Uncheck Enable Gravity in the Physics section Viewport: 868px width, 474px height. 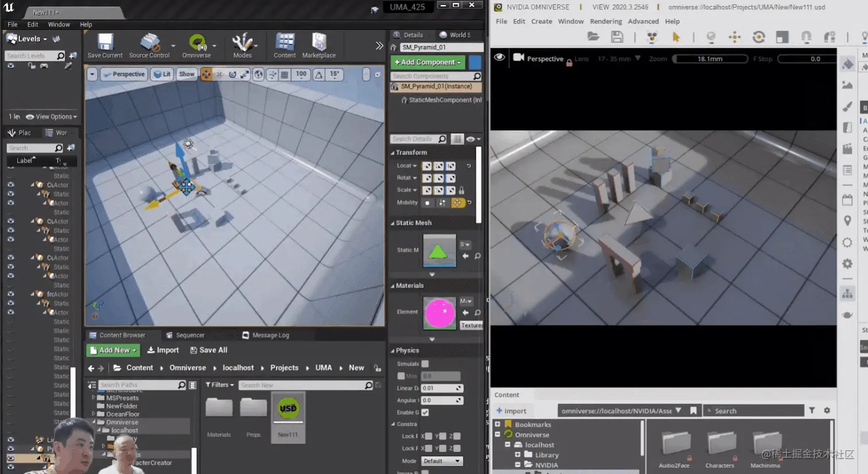click(425, 412)
